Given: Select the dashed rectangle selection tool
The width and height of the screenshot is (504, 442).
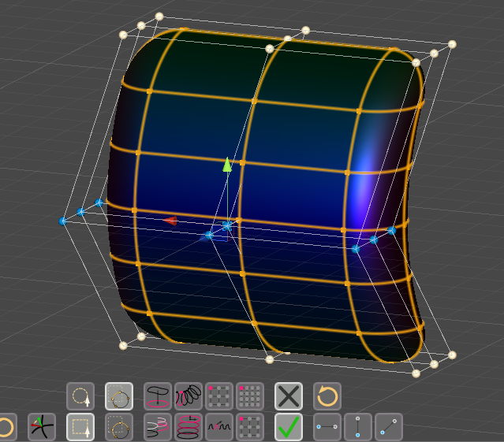Looking at the screenshot, I should 80,427.
